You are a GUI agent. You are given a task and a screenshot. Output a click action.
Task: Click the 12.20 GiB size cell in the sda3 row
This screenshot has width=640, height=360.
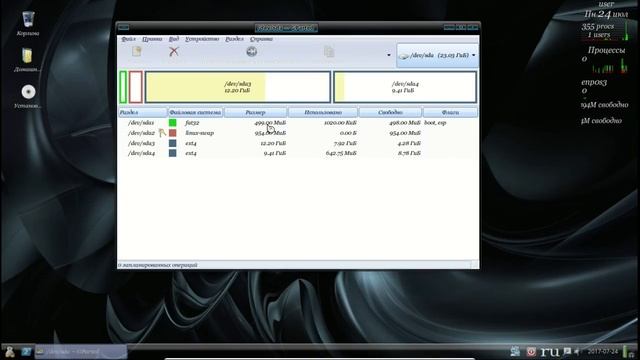pos(273,143)
